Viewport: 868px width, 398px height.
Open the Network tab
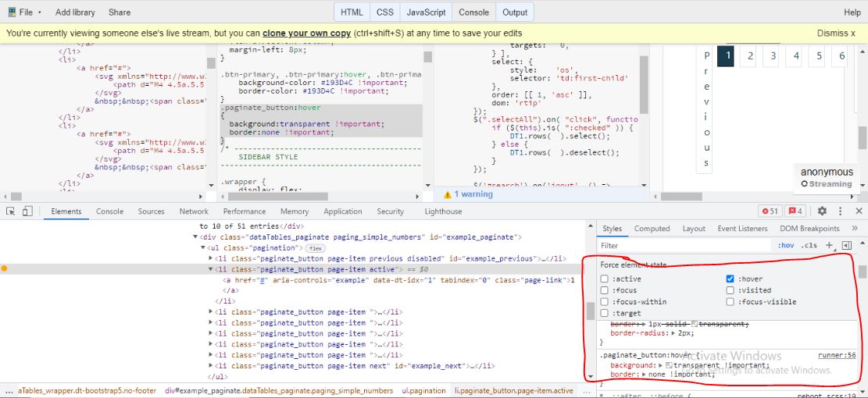[194, 211]
